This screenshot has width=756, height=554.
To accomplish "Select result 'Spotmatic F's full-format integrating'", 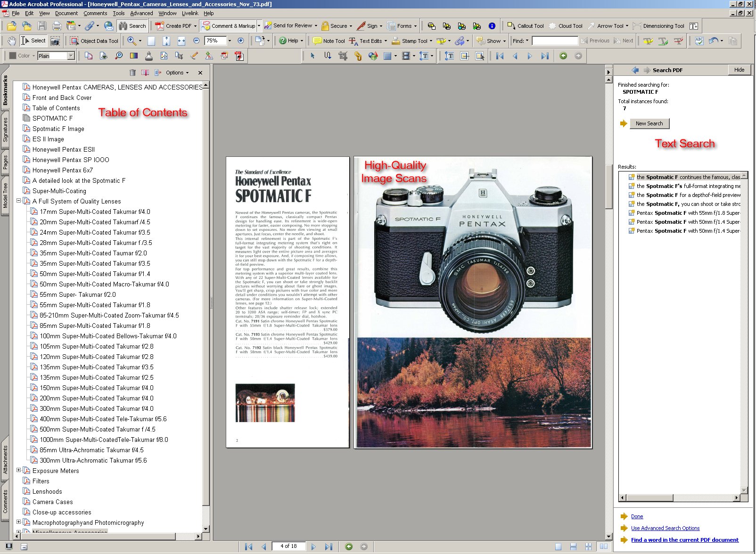I will click(x=688, y=186).
